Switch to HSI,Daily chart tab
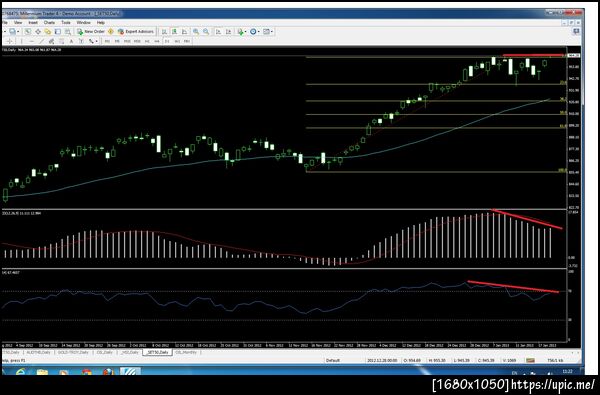 click(129, 352)
